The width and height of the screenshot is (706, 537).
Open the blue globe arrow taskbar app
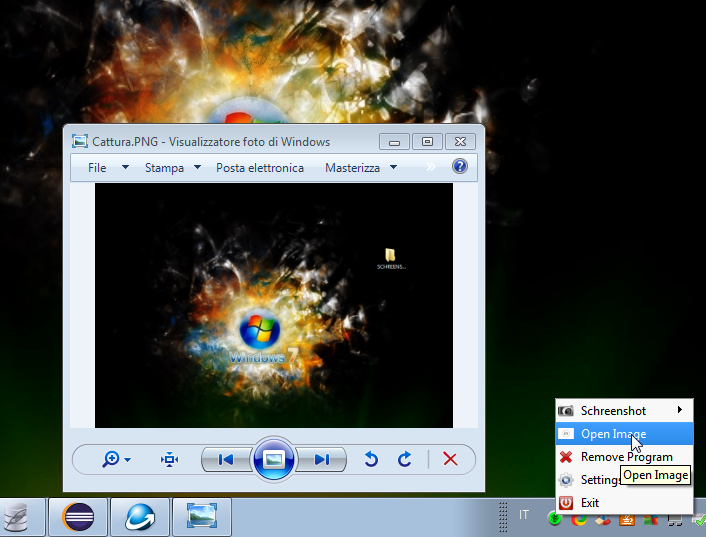[140, 517]
